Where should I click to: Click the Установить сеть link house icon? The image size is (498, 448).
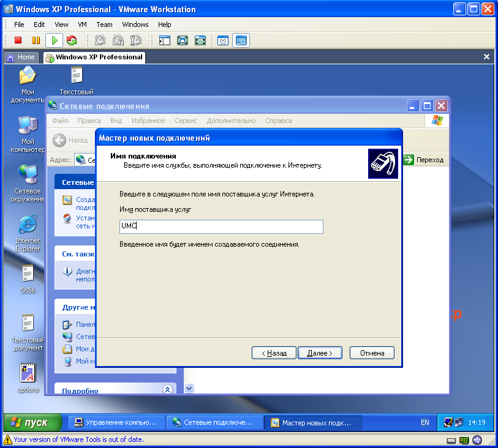coord(67,218)
